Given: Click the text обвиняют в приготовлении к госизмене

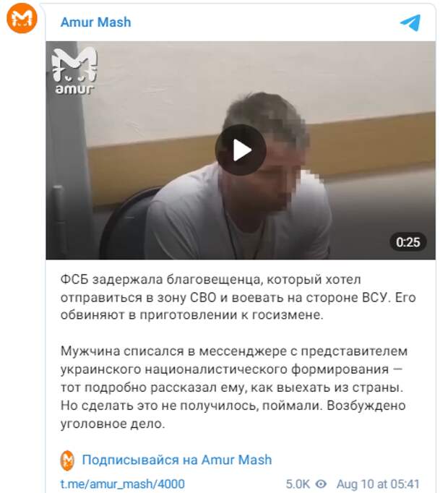Looking at the screenshot, I should (x=191, y=314).
